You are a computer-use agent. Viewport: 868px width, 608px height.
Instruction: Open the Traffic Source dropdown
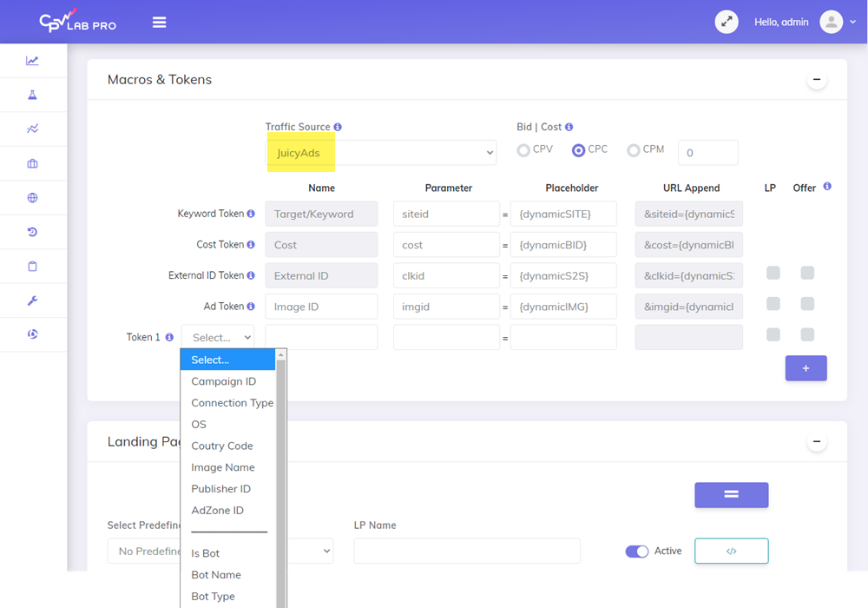click(x=381, y=153)
